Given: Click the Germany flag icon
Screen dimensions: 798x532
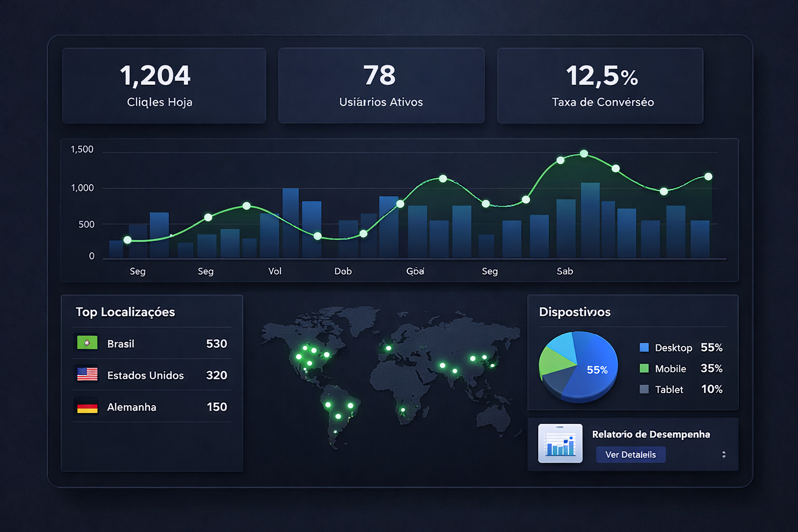Looking at the screenshot, I should tap(87, 407).
